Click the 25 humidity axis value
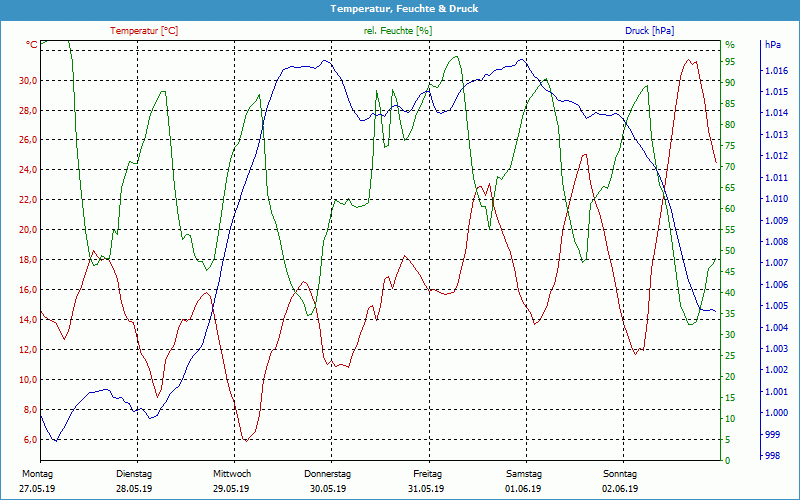This screenshot has height=500, width=800. (730, 356)
